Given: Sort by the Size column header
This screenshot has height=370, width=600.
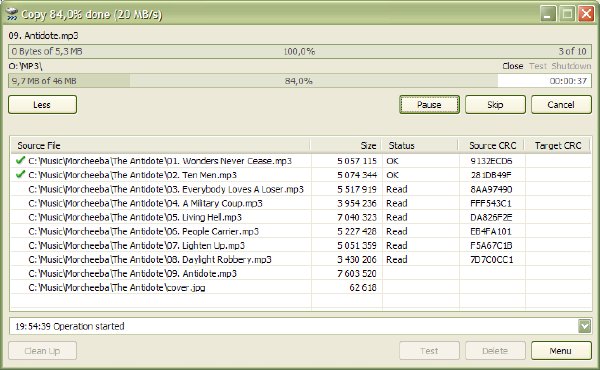Looking at the screenshot, I should tap(346, 145).
